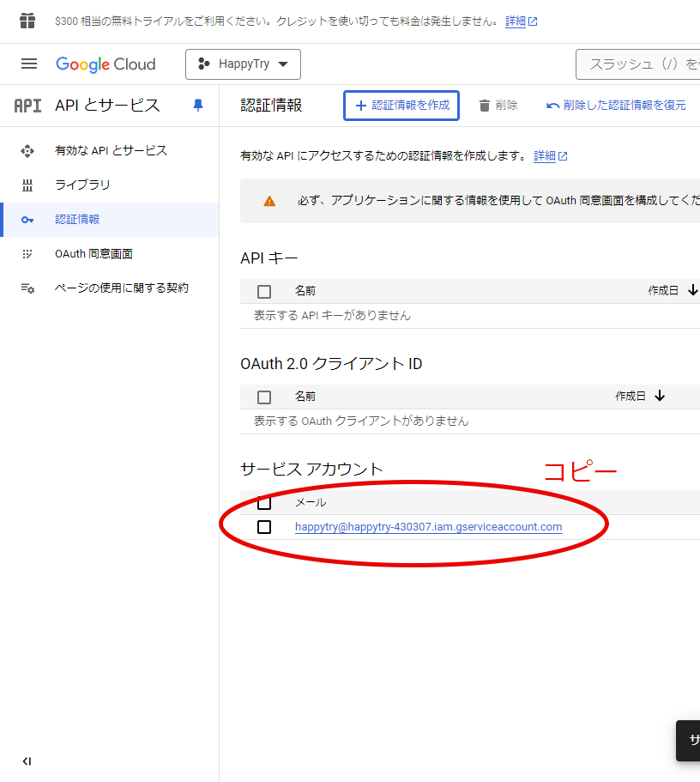The width and height of the screenshot is (700, 782).
Task: Open the OAuth 同意画面 page
Action: (x=94, y=254)
